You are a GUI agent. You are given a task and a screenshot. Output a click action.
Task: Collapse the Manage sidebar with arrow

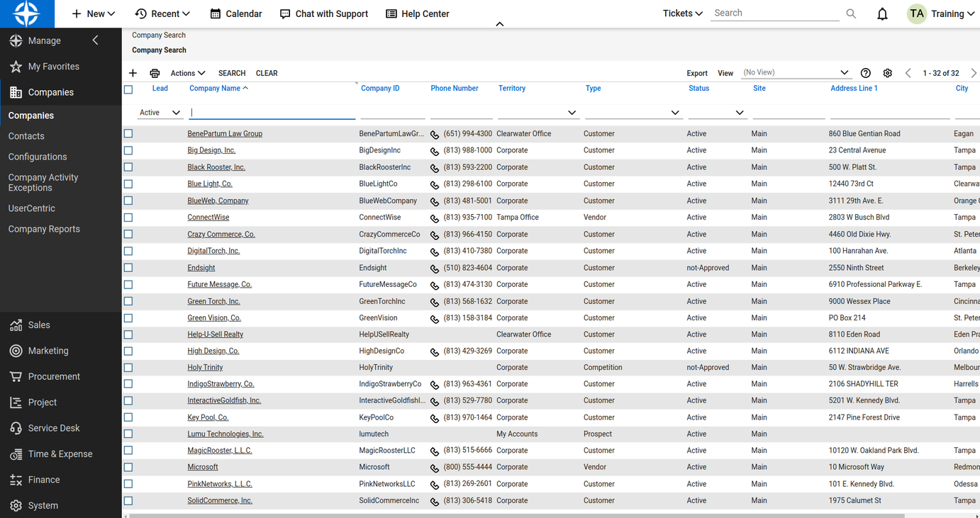(96, 40)
